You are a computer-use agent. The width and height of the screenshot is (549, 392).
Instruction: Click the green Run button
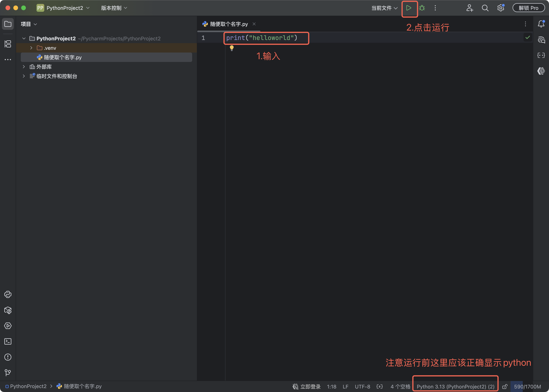408,8
